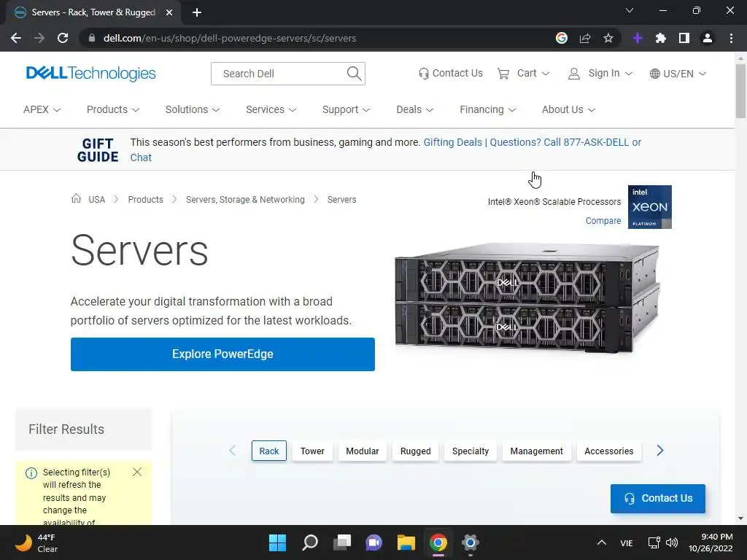Open the Sign In dropdown
Image resolution: width=747 pixels, height=560 pixels.
pyautogui.click(x=600, y=74)
